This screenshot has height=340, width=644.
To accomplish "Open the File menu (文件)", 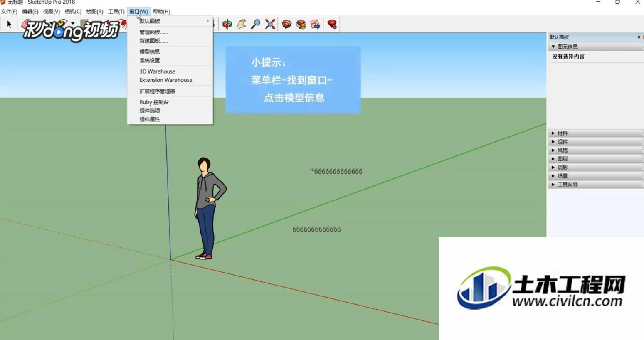I will 9,11.
